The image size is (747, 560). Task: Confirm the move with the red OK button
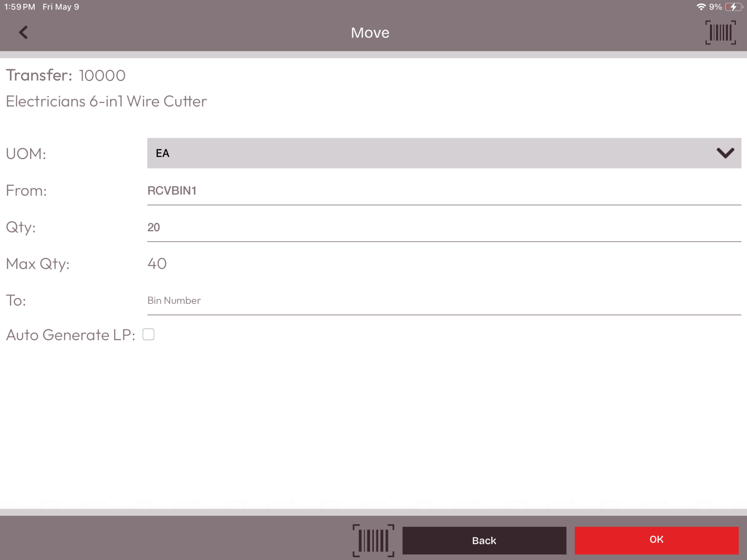(x=657, y=540)
